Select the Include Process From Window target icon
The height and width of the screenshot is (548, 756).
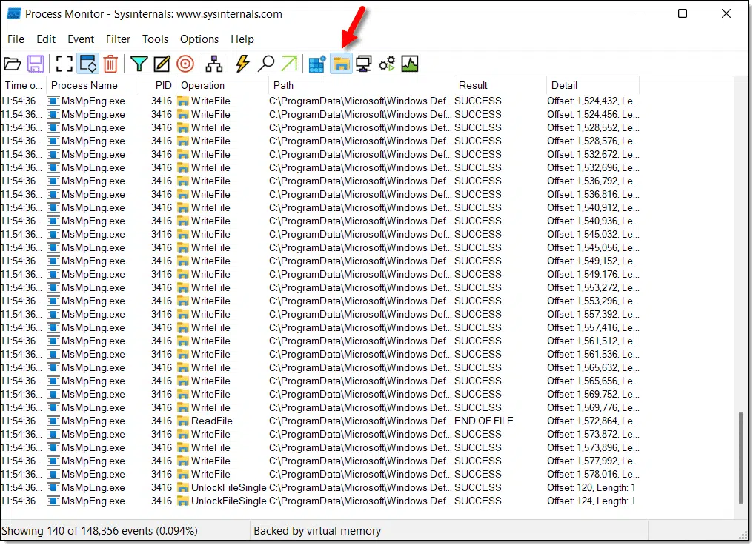(185, 64)
